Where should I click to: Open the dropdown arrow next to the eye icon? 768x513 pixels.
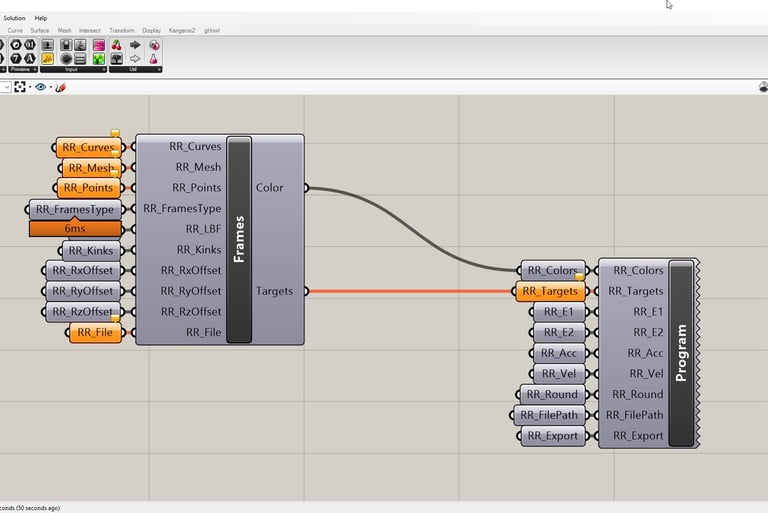tap(50, 88)
